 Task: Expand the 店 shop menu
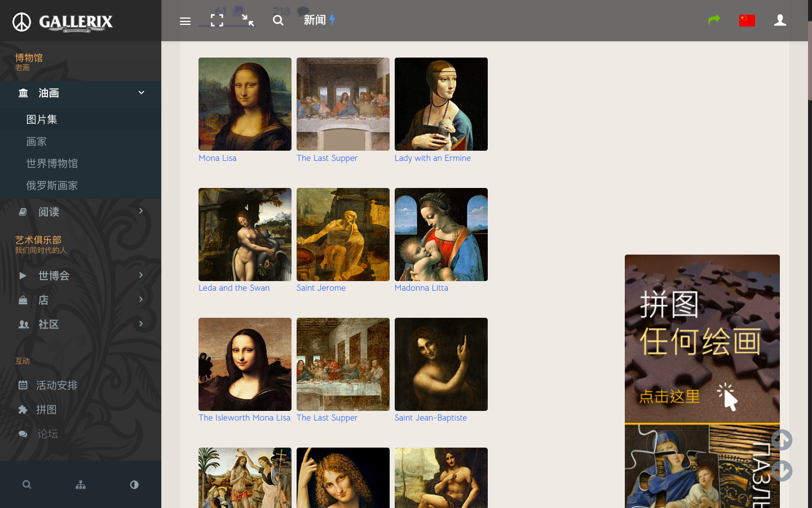pos(81,300)
